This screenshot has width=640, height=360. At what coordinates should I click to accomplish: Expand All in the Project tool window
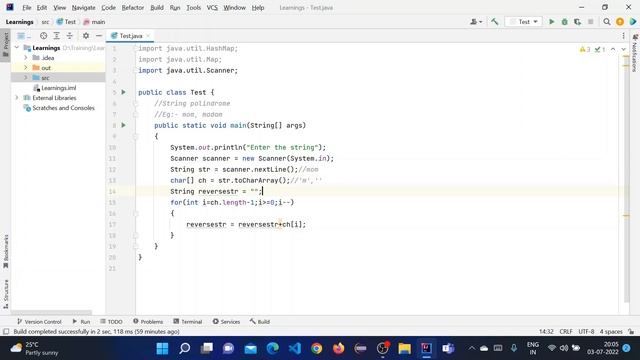[x=56, y=36]
